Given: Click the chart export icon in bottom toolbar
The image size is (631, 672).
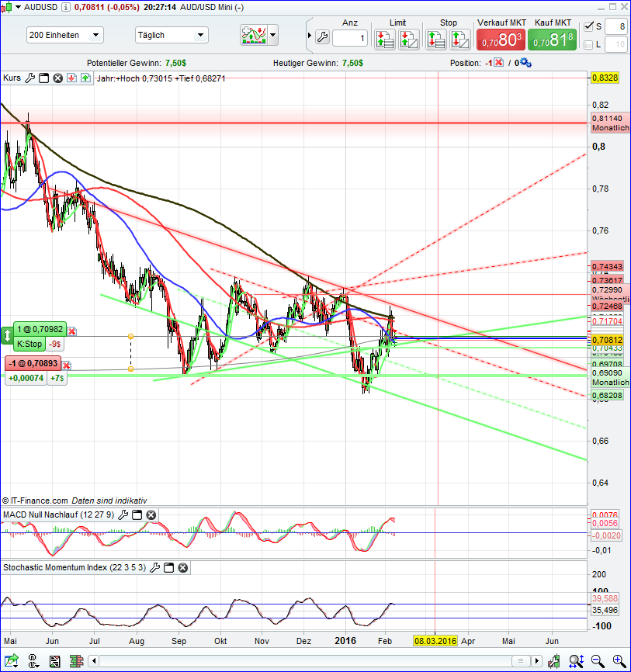Looking at the screenshot, I should click(x=12, y=661).
